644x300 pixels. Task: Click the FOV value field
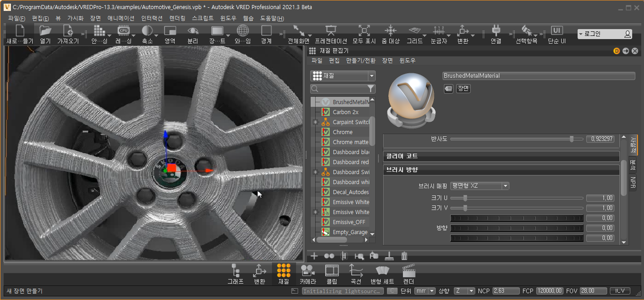pos(594,291)
